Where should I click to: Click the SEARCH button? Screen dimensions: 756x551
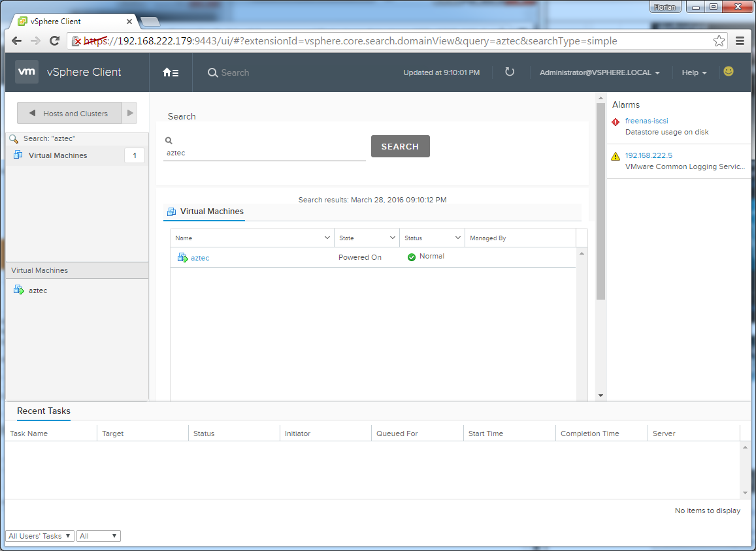pyautogui.click(x=400, y=146)
